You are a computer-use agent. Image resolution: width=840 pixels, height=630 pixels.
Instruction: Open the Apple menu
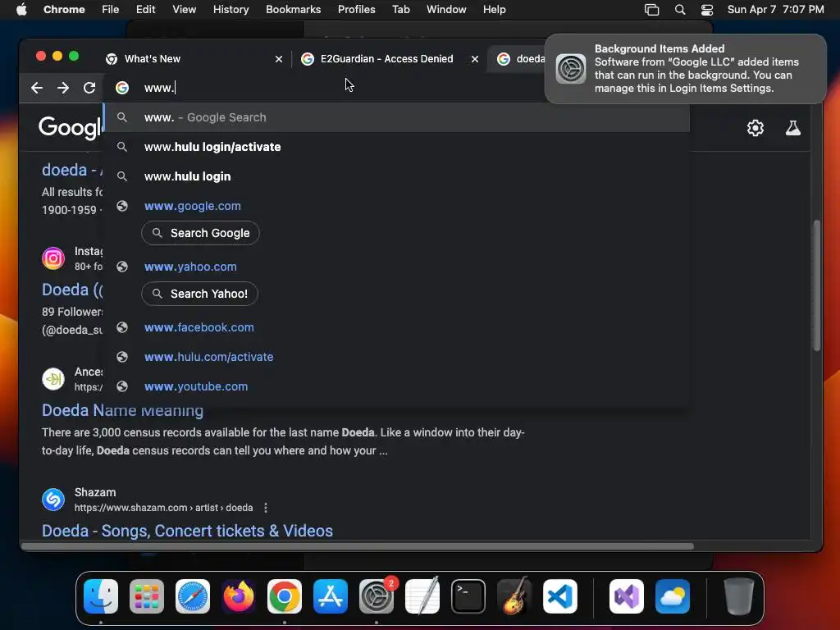tap(21, 10)
